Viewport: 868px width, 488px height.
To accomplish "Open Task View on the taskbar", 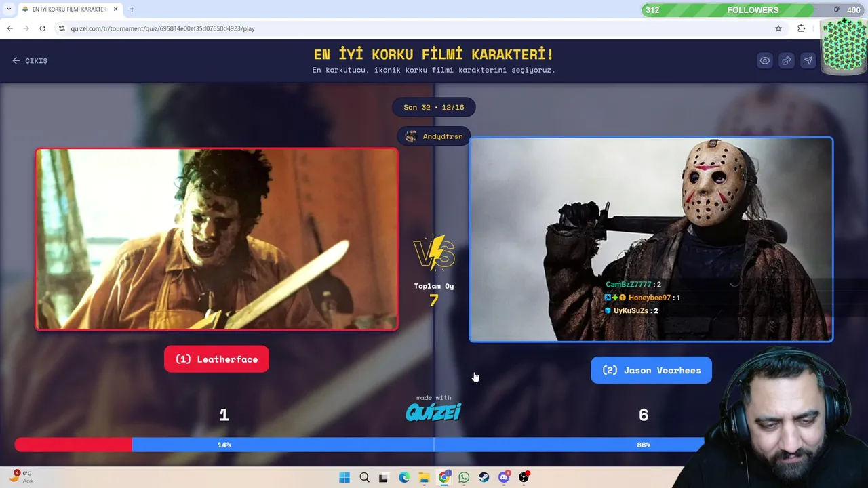I will point(384,477).
